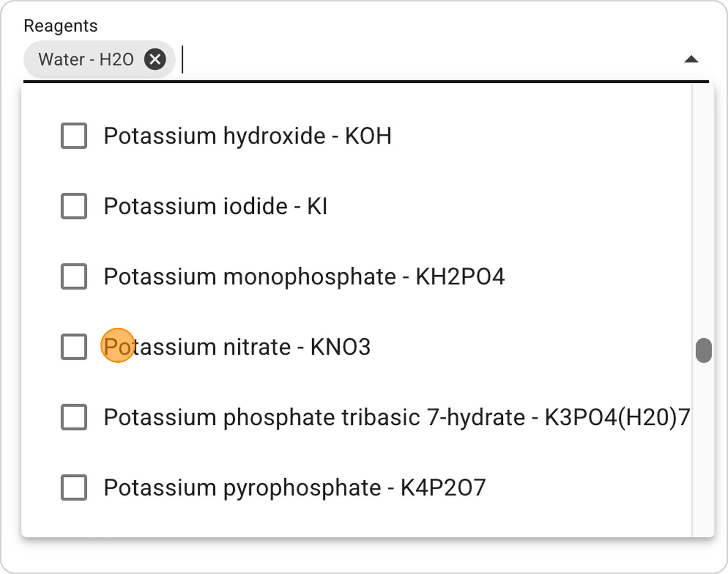
Task: Check the Potassium hydroxide checkbox
Action: [x=74, y=136]
